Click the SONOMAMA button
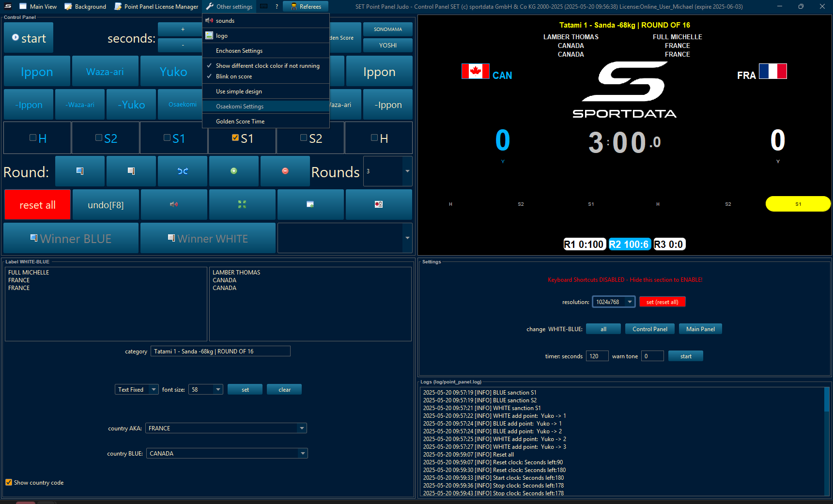This screenshot has height=504, width=833. pos(388,30)
